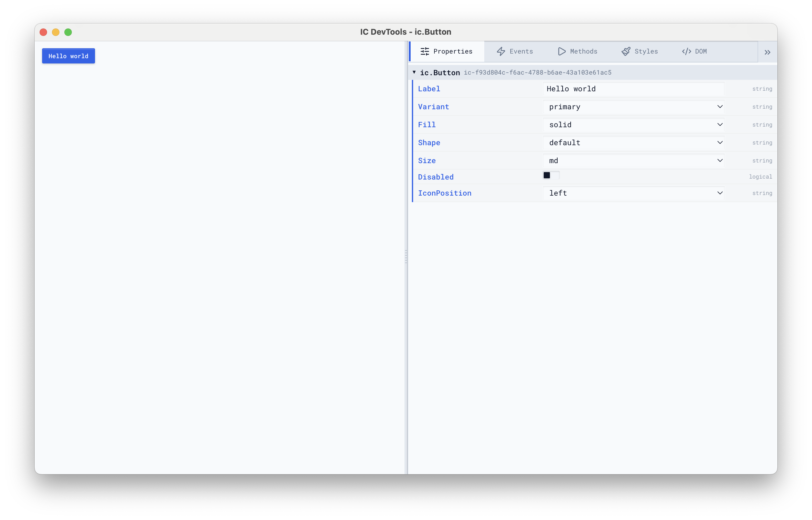Click the Styles paintbrush icon

click(x=627, y=51)
